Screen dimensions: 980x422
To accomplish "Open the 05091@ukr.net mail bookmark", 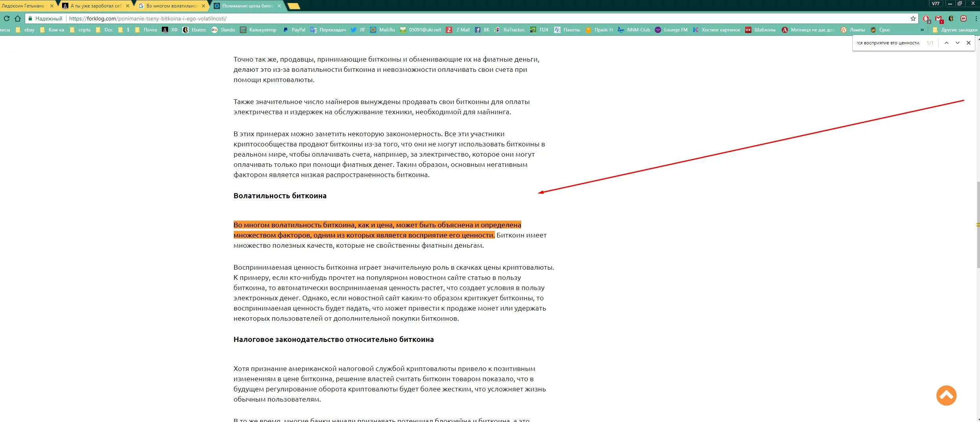I will (x=420, y=30).
